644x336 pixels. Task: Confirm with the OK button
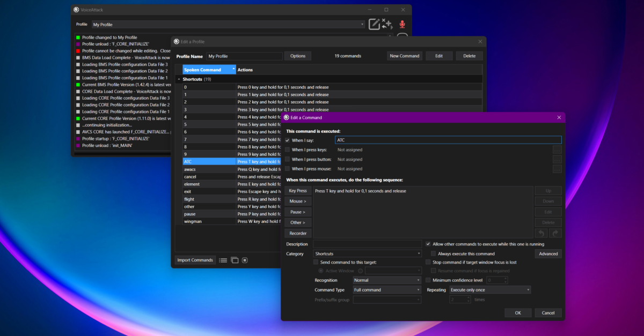[518, 312]
